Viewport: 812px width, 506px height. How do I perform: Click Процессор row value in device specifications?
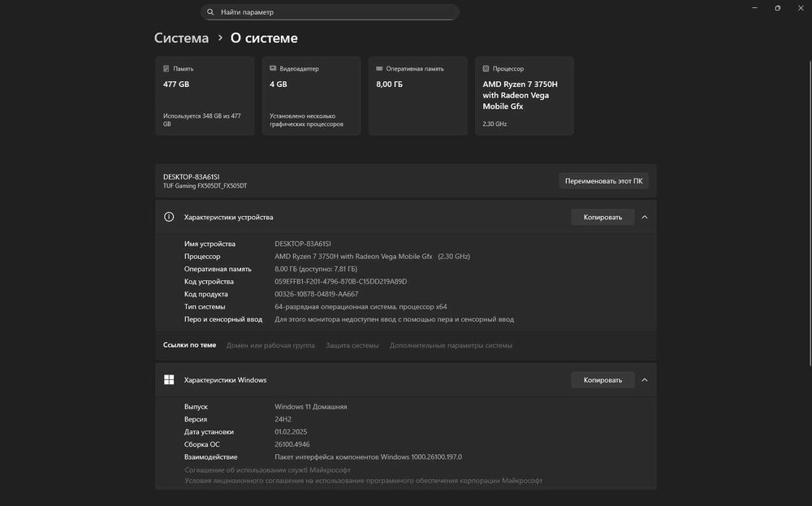373,257
